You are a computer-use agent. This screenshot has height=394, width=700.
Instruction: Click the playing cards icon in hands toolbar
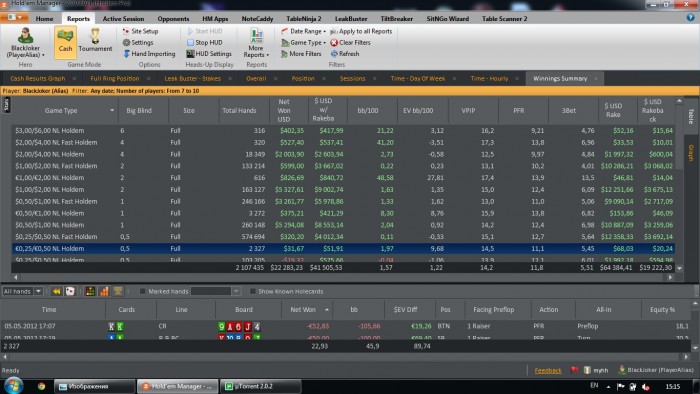click(x=70, y=291)
